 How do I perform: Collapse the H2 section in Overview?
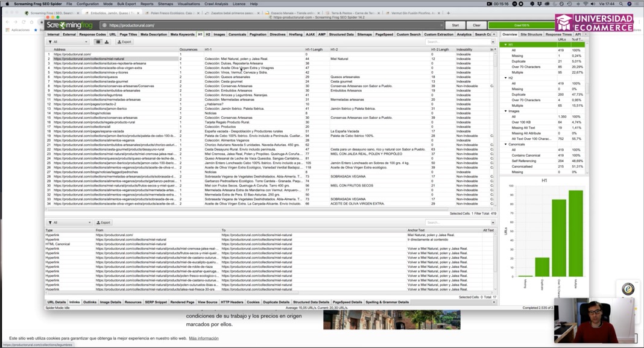pyautogui.click(x=505, y=78)
